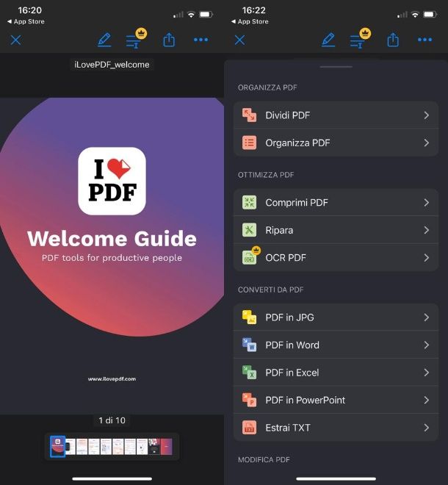Tap the share icon in right screen
The width and height of the screenshot is (448, 485).
click(393, 40)
